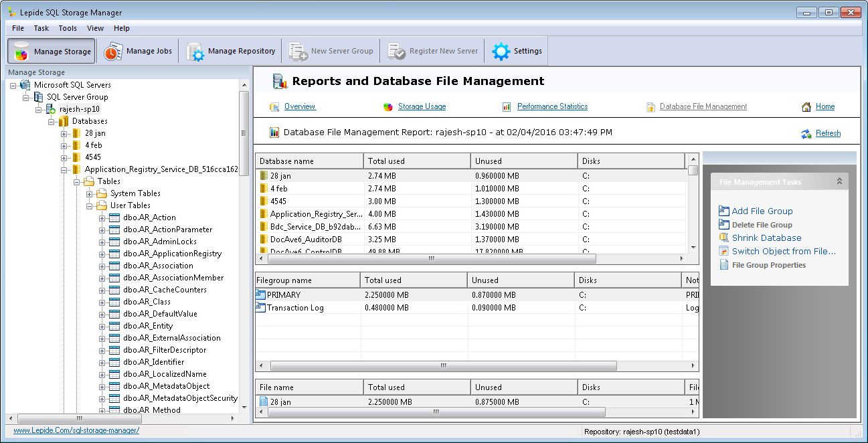This screenshot has height=443, width=868.
Task: Click the File Group Properties icon
Action: 723,265
